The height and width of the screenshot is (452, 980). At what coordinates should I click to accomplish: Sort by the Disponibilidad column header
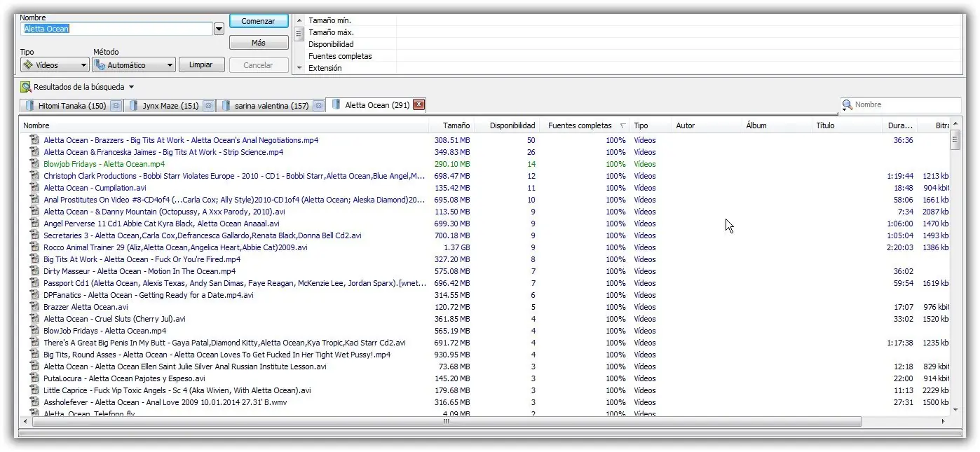pyautogui.click(x=507, y=125)
